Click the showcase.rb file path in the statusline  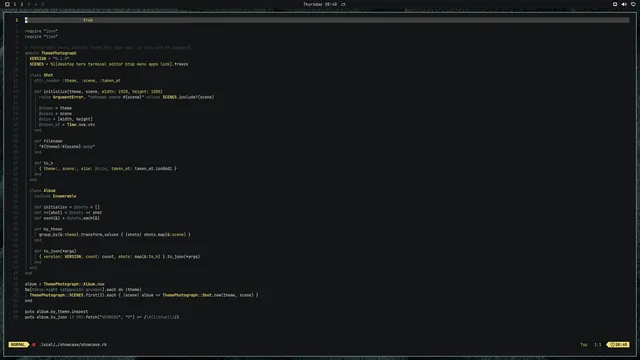[x=73, y=344]
